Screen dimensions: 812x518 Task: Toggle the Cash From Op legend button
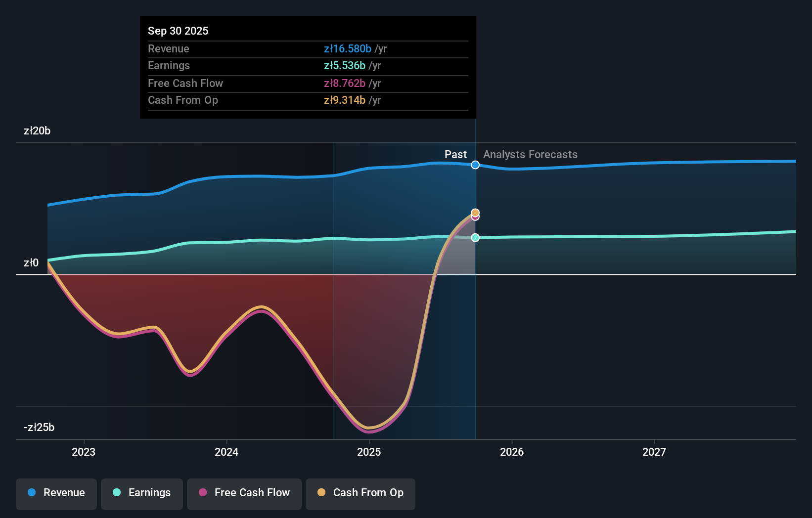[361, 493]
